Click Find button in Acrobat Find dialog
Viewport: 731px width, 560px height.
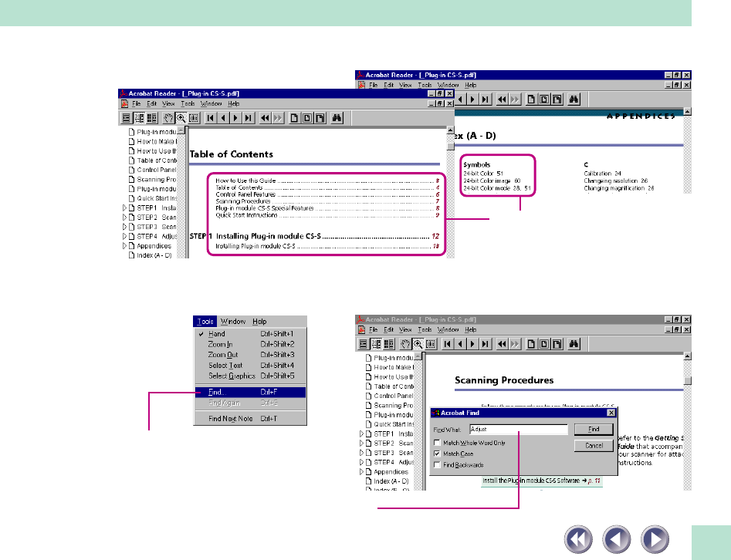[594, 429]
